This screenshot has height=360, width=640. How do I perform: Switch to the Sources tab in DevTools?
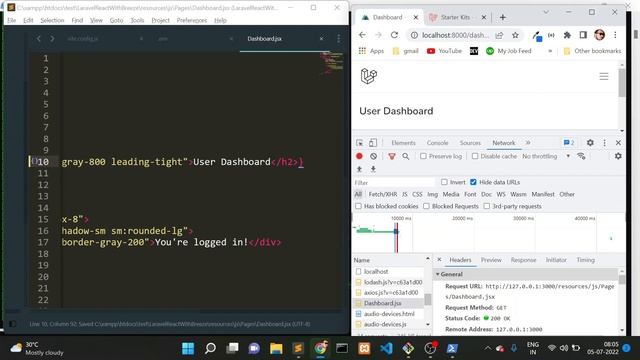(x=470, y=143)
